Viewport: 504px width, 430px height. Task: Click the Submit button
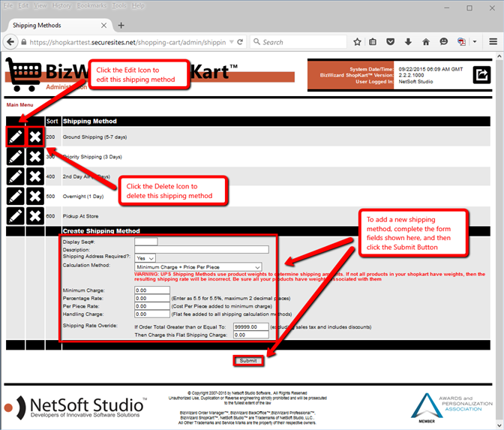248,360
